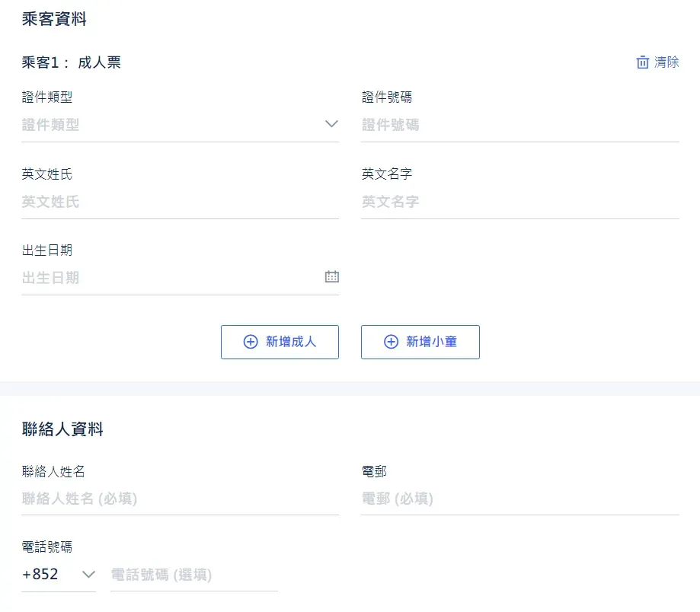Click the chevron on 證件類型 field
Screen dimensions: 700x612
point(331,124)
